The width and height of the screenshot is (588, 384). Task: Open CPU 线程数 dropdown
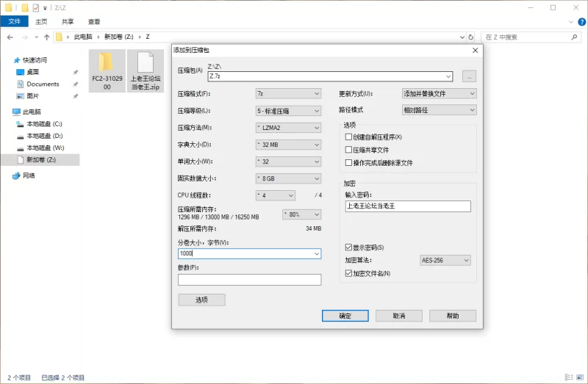click(275, 195)
